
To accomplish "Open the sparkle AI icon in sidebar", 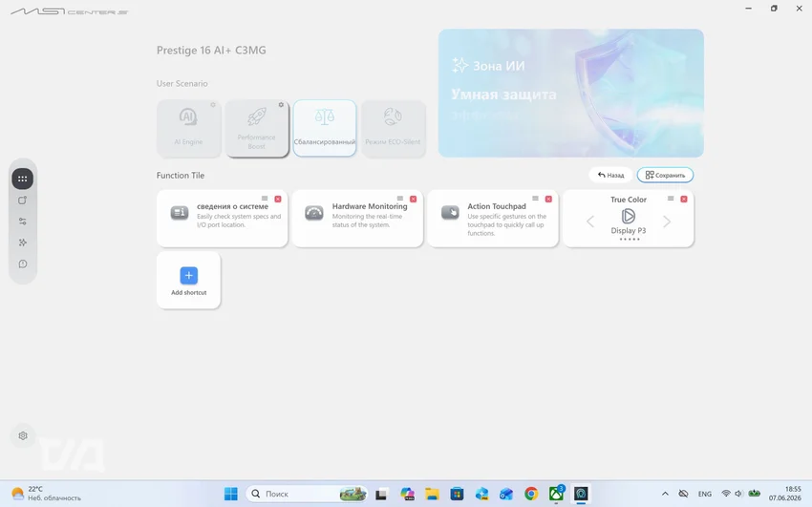I will point(22,243).
